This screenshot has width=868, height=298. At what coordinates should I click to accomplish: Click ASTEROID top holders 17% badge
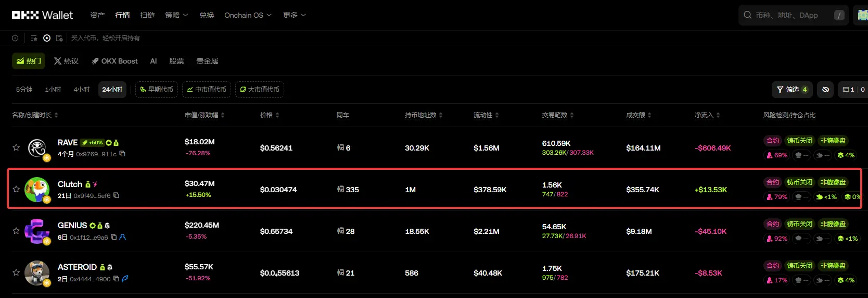coord(777,280)
